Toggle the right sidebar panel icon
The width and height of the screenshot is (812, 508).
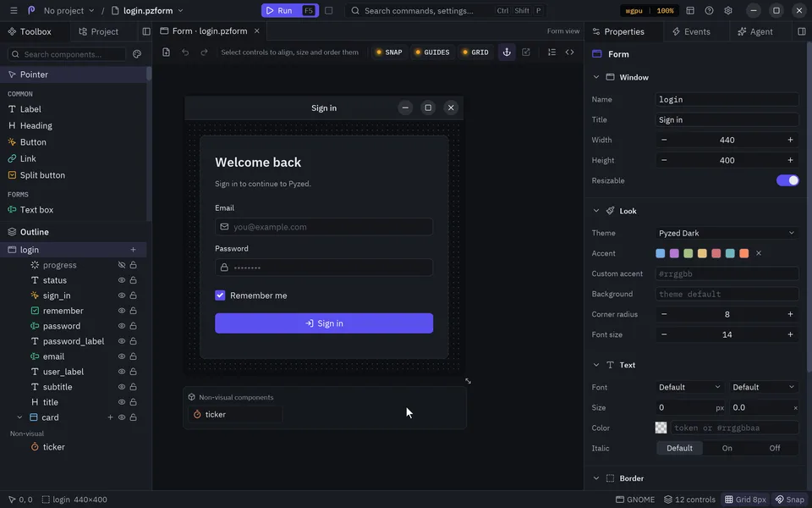802,31
